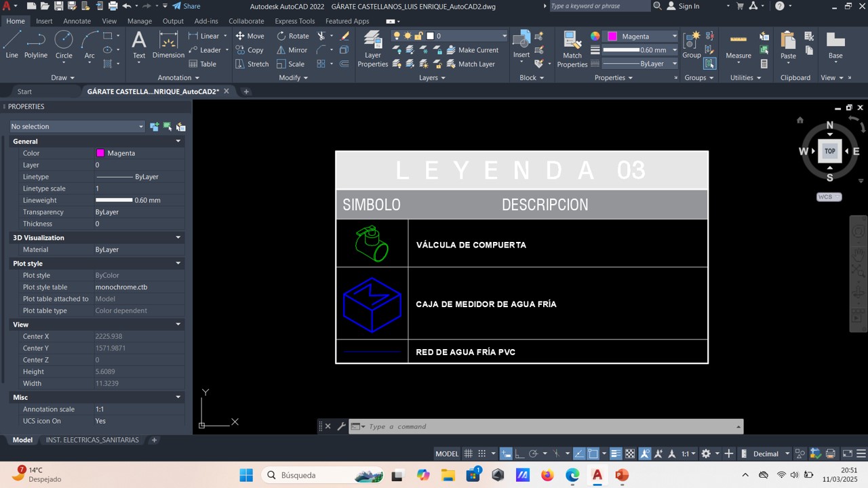Switch to the Insert ribbon tab
Image resolution: width=868 pixels, height=488 pixels.
click(44, 21)
